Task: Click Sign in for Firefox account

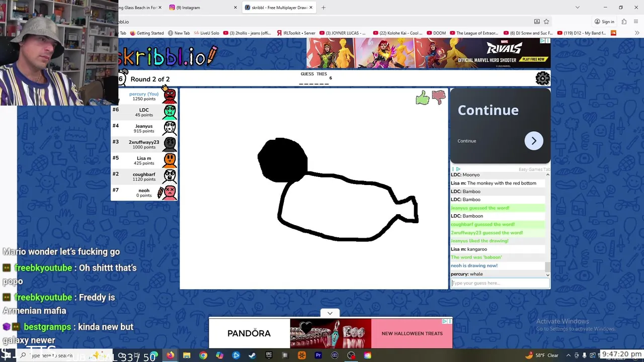Action: (x=604, y=22)
